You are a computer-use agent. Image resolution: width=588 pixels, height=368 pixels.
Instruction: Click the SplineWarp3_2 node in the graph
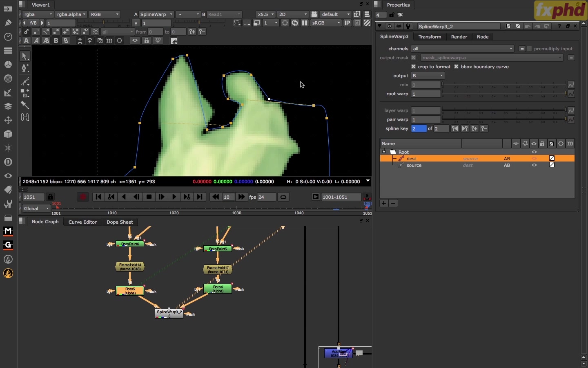click(x=169, y=313)
